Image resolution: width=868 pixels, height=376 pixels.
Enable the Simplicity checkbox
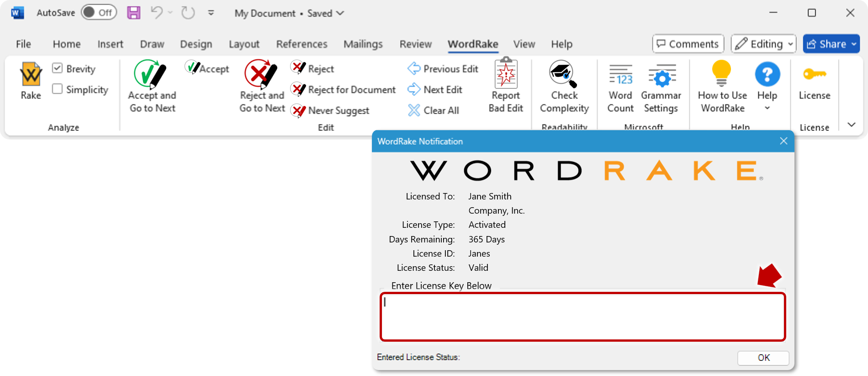(57, 89)
